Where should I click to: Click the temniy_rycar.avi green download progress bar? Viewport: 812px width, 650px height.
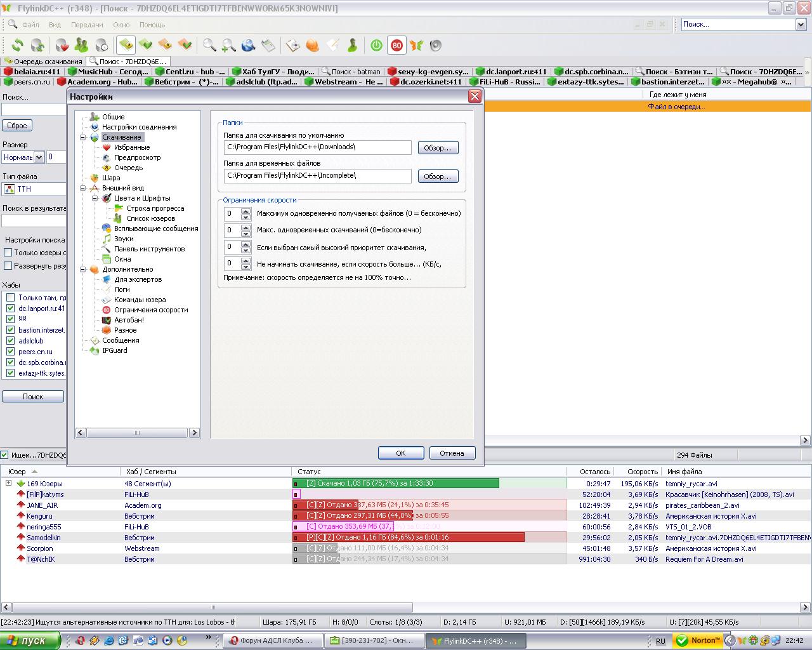tap(396, 484)
